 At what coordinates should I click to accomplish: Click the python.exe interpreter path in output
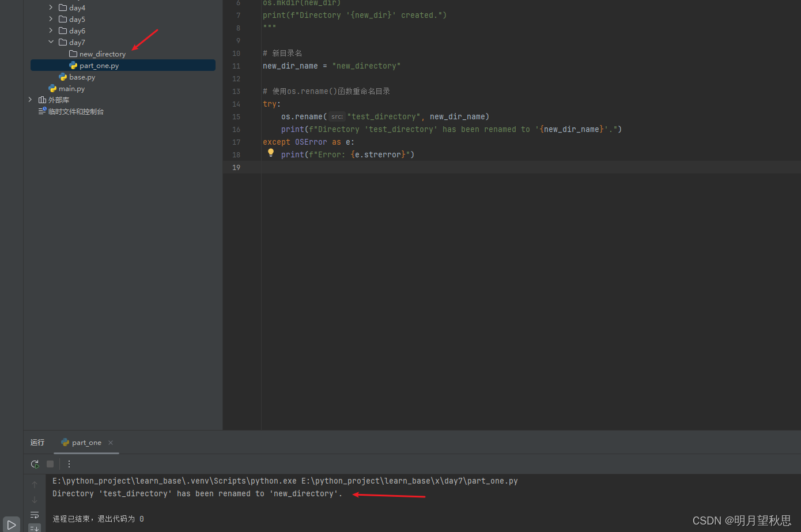[x=175, y=481]
